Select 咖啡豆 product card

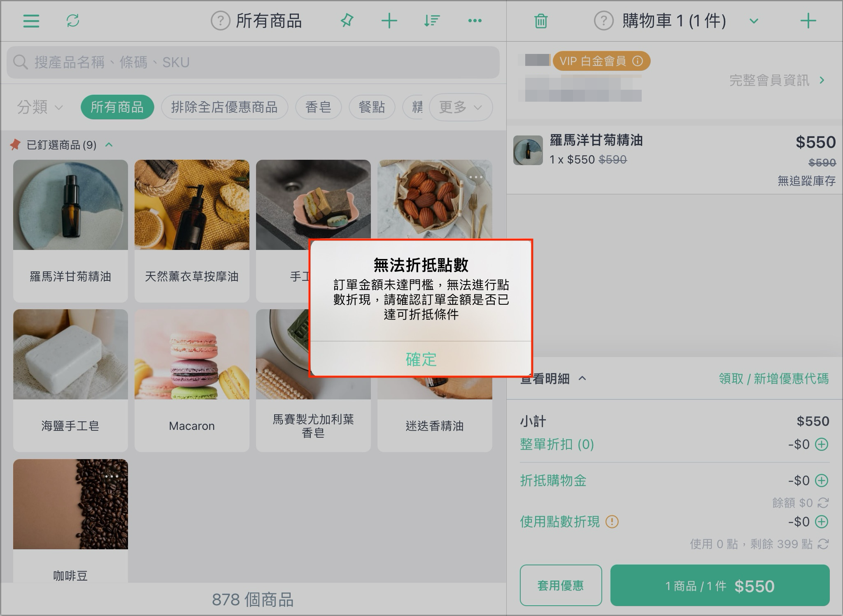point(70,520)
